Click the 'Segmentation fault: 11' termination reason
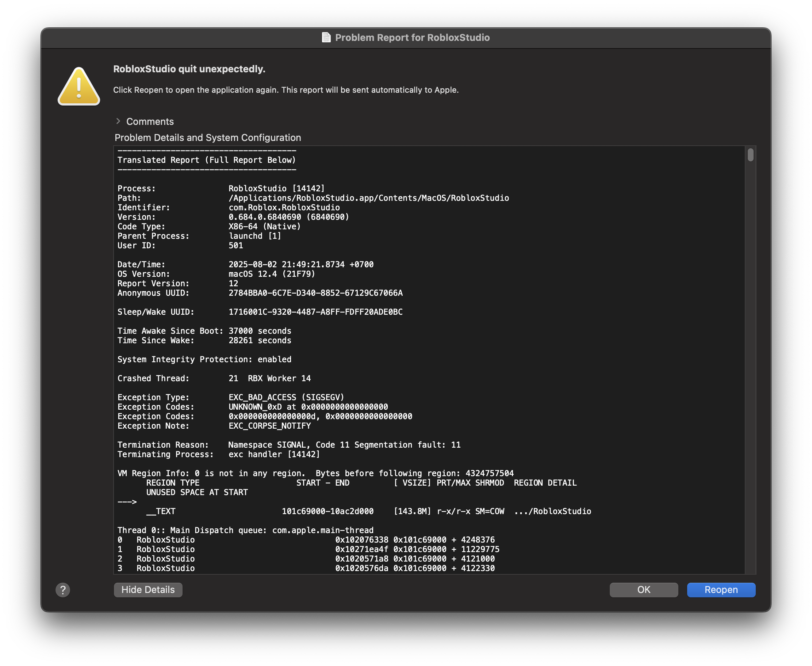The image size is (812, 666). 407,445
